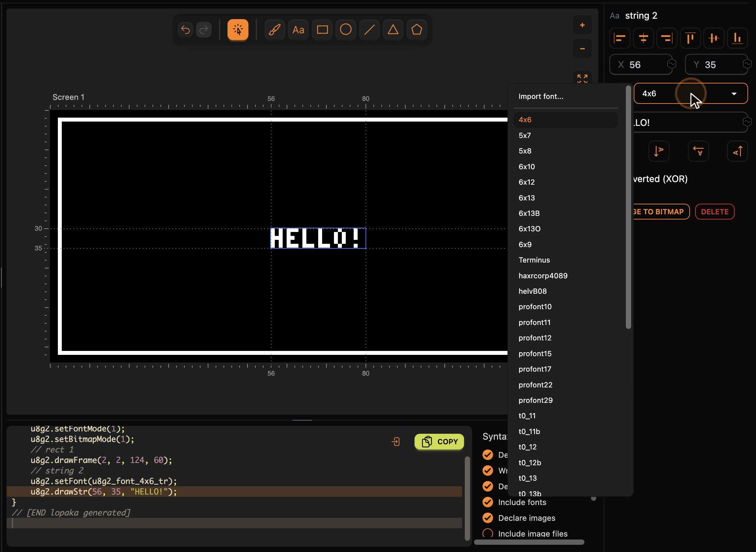Viewport: 756px width, 552px height.
Task: Align layer horizontally centered
Action: [x=643, y=38]
